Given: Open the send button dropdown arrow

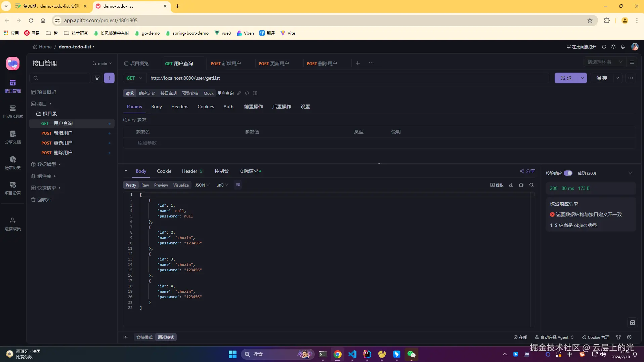Looking at the screenshot, I should click(x=582, y=78).
